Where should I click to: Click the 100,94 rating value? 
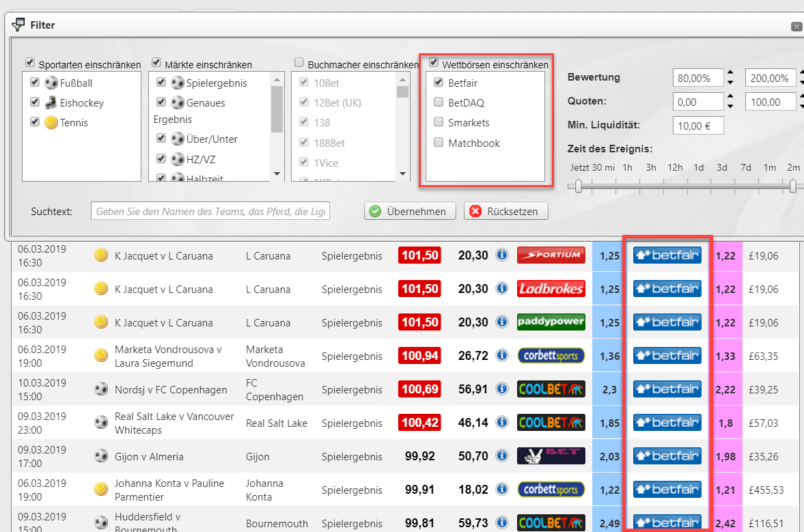[x=419, y=356]
